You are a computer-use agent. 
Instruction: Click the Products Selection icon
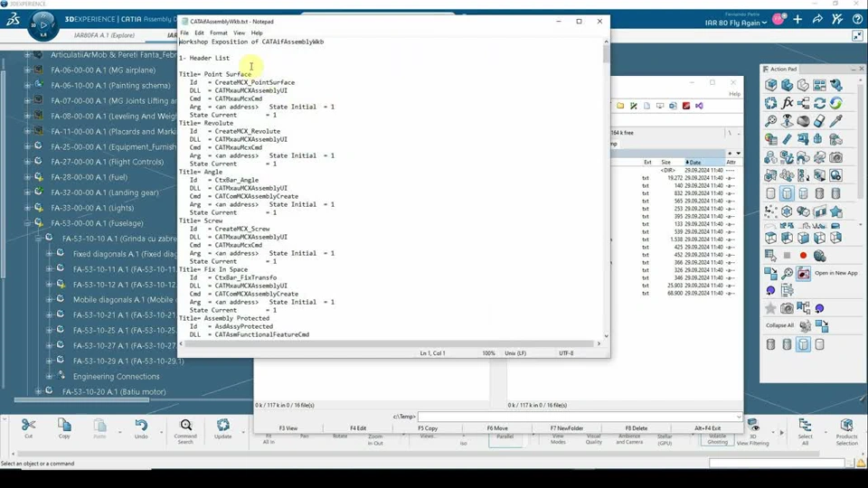tap(846, 425)
